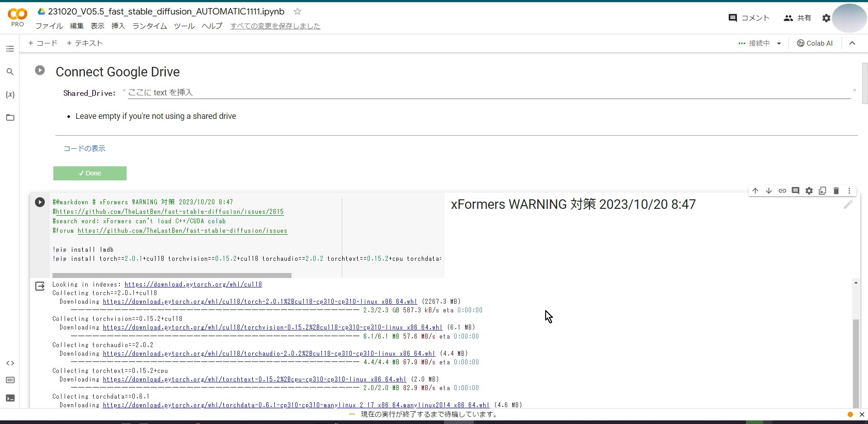Open the table of contents sidebar
The width and height of the screenshot is (868, 424).
pos(10,49)
